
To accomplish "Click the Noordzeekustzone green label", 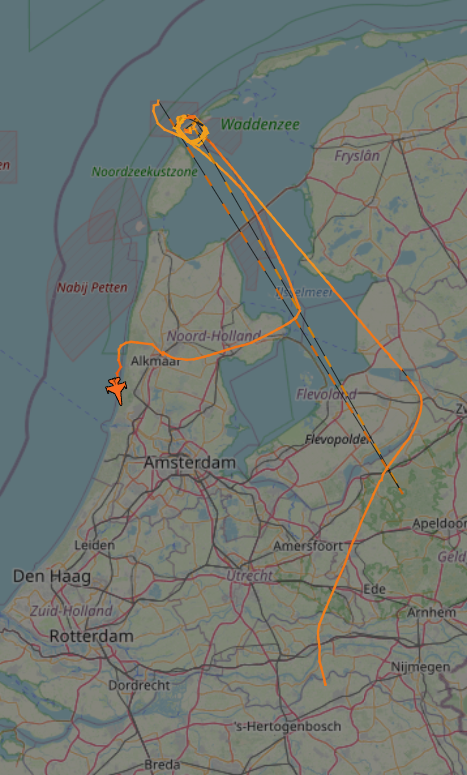I will point(145,172).
